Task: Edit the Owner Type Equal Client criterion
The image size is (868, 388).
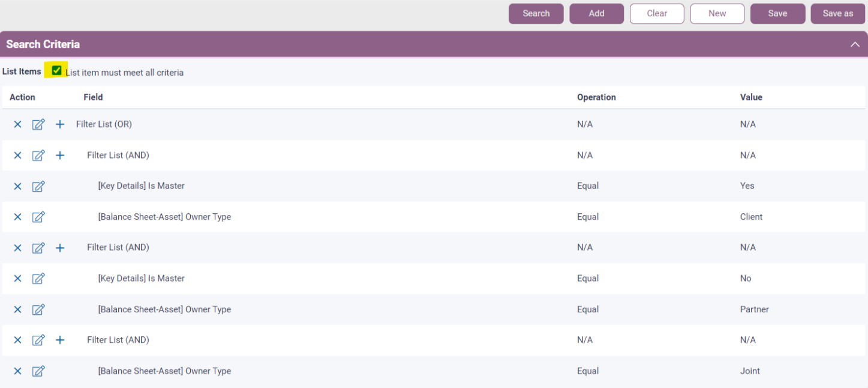Action: 38,217
